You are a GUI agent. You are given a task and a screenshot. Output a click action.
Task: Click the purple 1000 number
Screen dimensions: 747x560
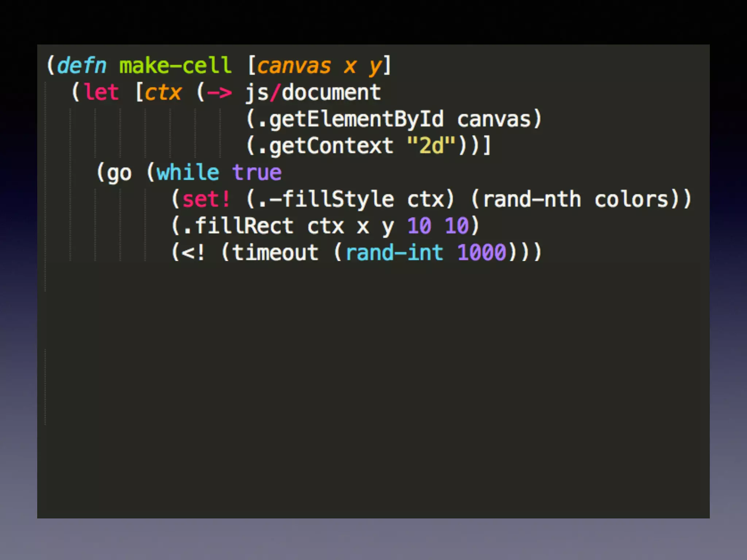(481, 253)
